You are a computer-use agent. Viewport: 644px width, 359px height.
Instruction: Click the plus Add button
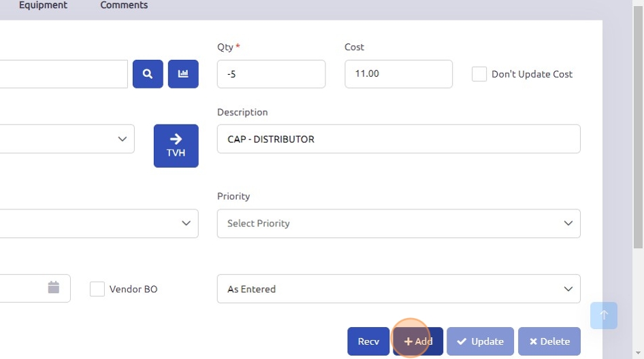418,341
